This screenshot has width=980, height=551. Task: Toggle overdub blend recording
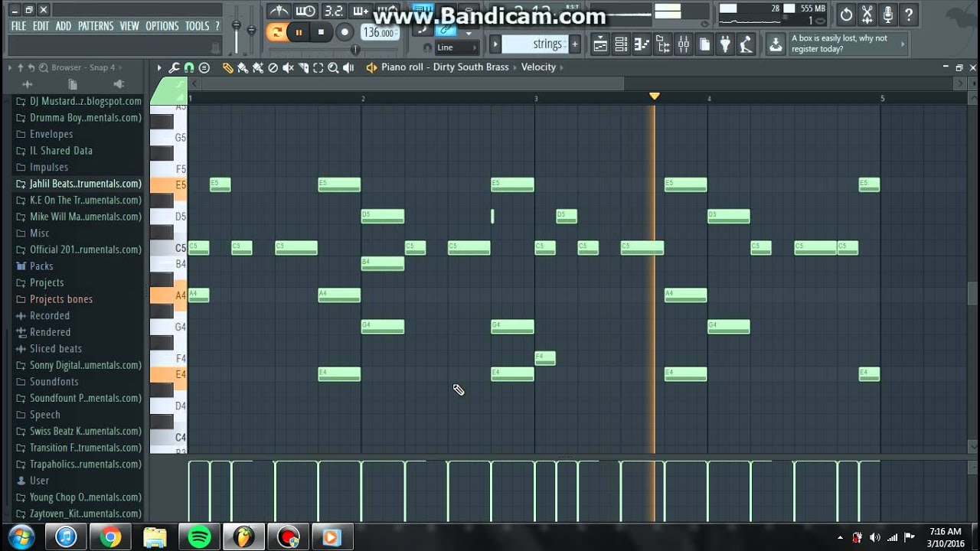click(x=361, y=11)
